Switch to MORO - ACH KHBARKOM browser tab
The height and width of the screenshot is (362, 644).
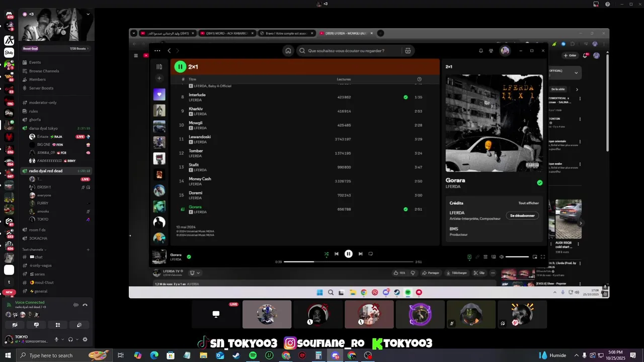[227, 33]
